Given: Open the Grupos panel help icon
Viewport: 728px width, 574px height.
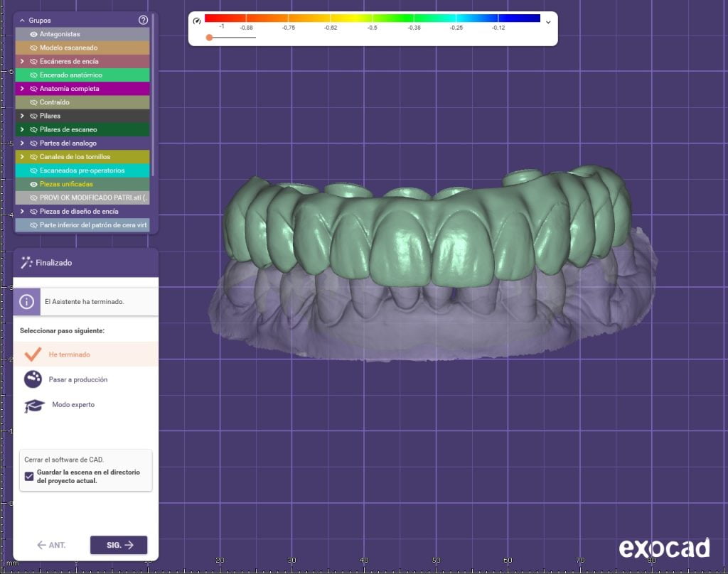Looking at the screenshot, I should coord(143,21).
